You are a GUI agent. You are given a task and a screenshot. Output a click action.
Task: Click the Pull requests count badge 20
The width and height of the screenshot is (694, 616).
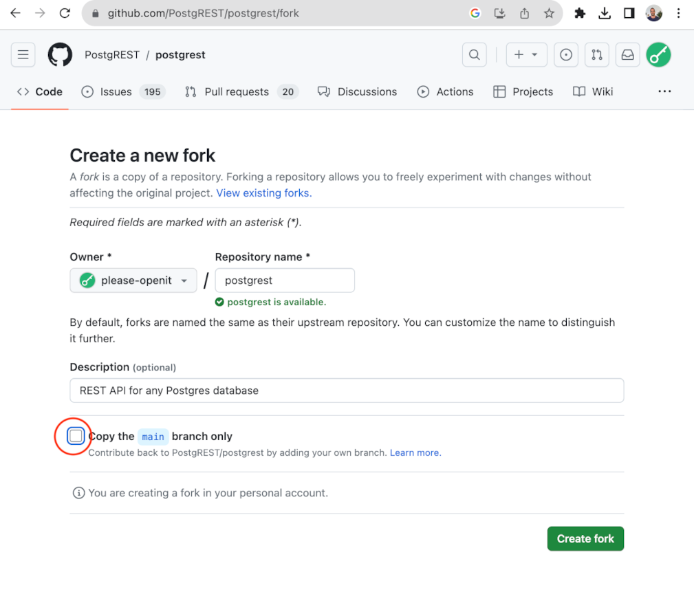pos(288,91)
